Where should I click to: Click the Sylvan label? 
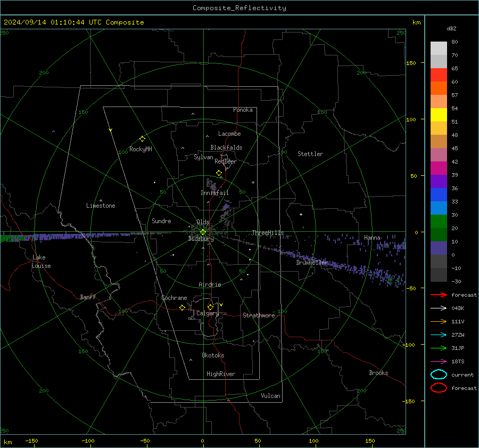[203, 157]
